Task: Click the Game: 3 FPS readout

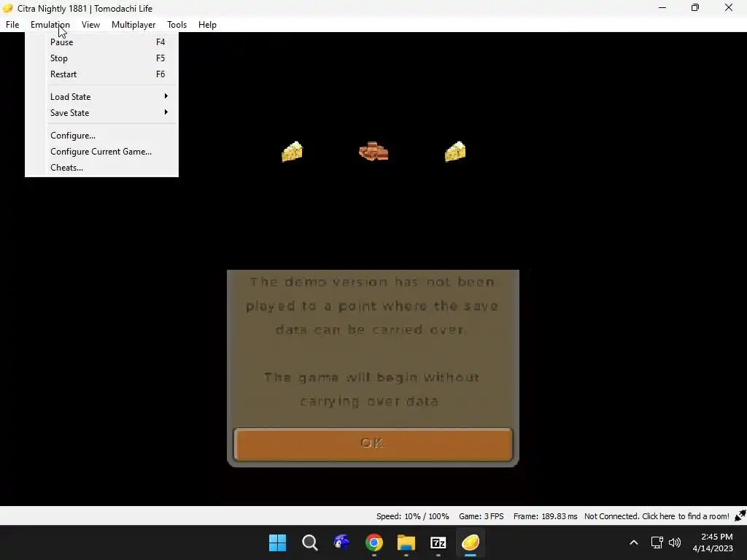Action: tap(481, 516)
